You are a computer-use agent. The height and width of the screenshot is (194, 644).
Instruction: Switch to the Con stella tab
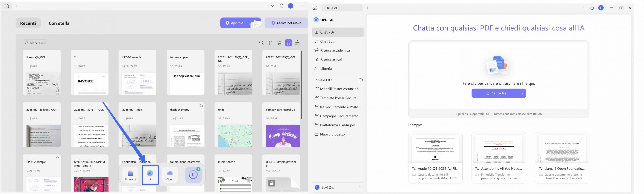point(59,23)
